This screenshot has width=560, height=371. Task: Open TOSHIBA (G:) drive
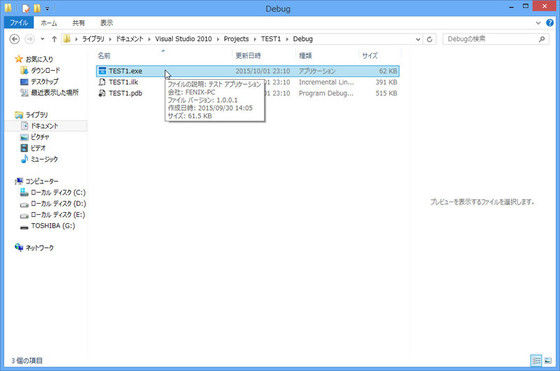[x=53, y=226]
